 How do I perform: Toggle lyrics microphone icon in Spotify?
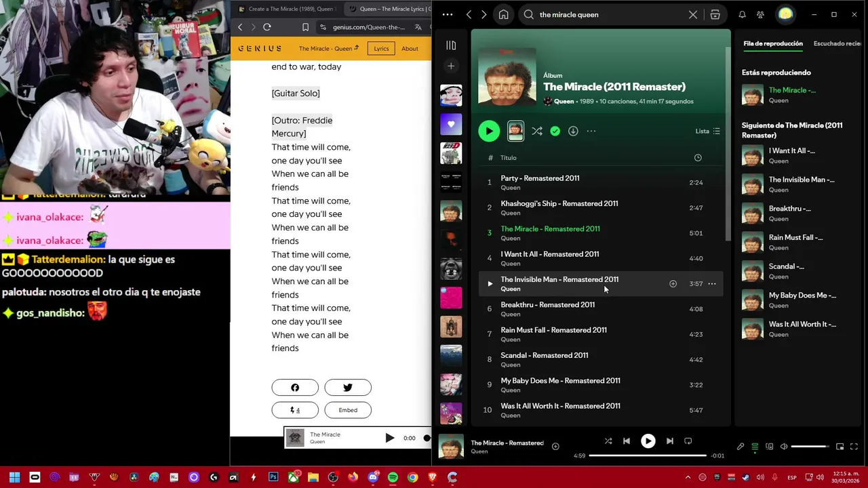tap(740, 447)
